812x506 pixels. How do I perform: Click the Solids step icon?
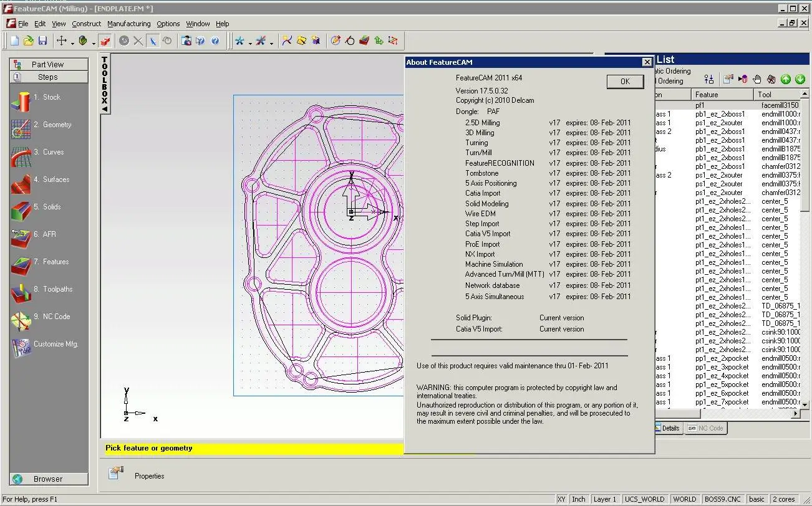[x=21, y=210]
